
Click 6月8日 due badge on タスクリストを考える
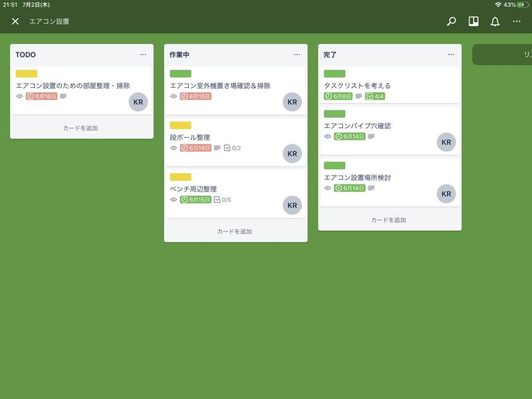click(338, 96)
